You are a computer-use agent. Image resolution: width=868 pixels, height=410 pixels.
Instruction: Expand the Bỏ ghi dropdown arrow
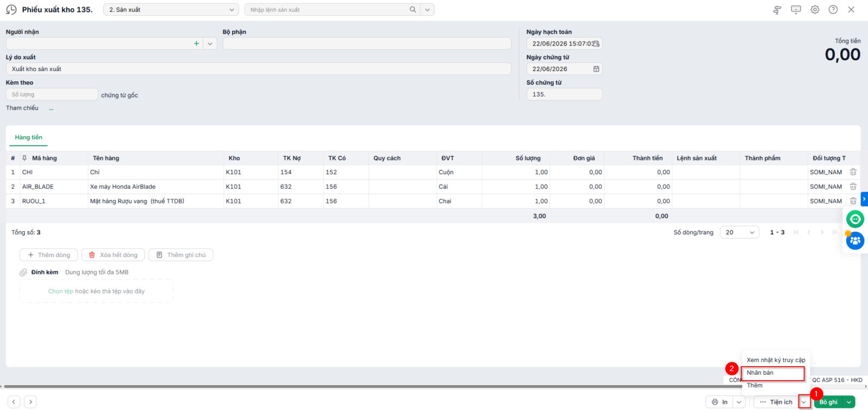click(x=849, y=402)
